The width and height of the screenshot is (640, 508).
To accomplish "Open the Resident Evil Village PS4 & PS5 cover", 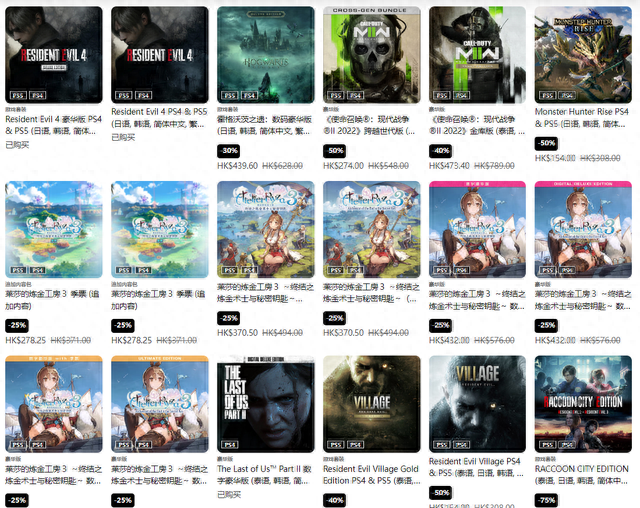I will (x=477, y=404).
